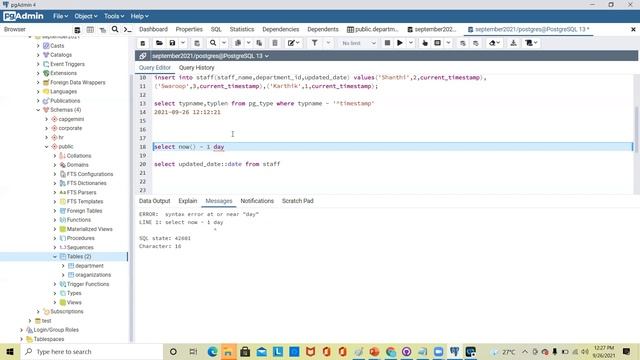Open the Tools menu
This screenshot has width=640, height=360.
pos(114,16)
